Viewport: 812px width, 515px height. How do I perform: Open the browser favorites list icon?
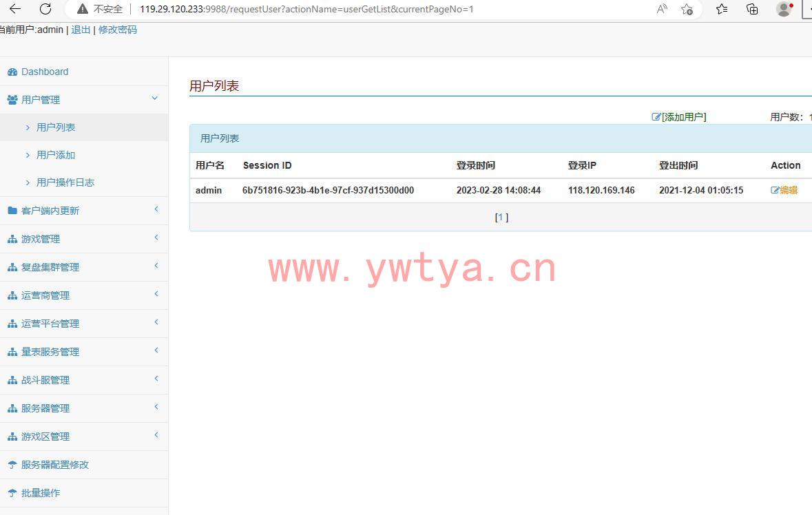pos(721,9)
